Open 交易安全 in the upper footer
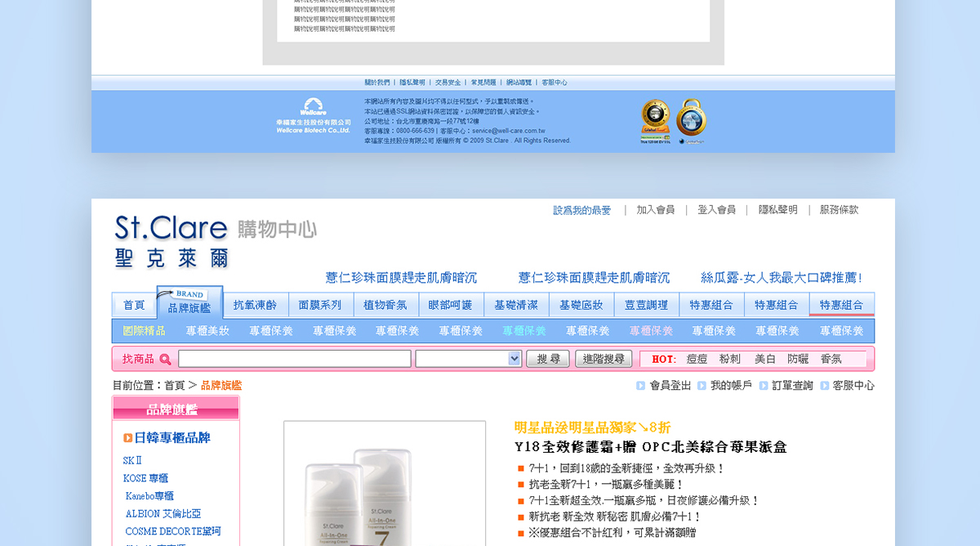Screen dimensions: 980x546 (448, 83)
